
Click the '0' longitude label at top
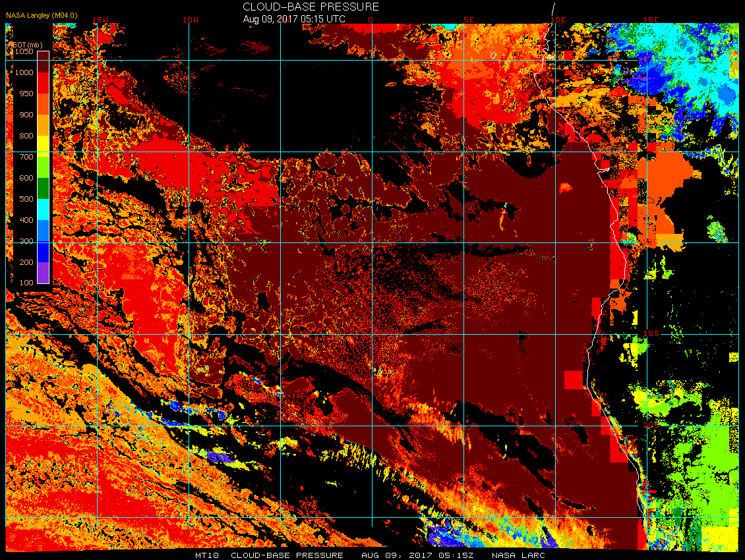click(371, 20)
